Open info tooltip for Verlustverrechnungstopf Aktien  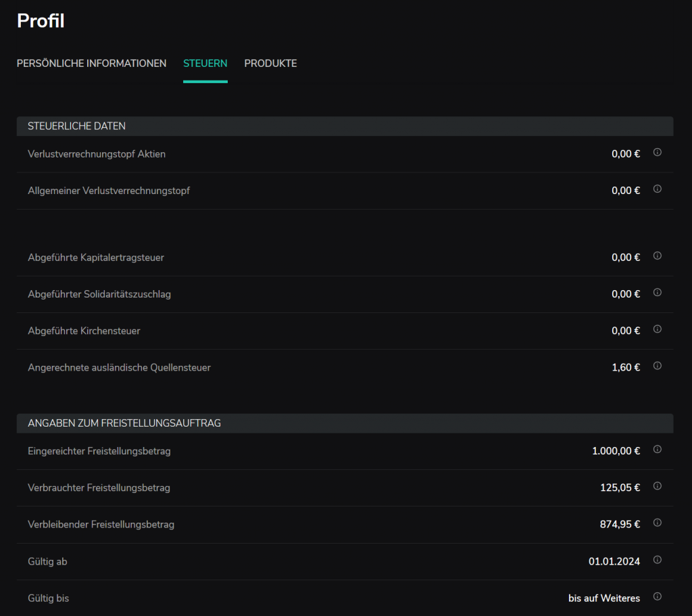point(657,153)
